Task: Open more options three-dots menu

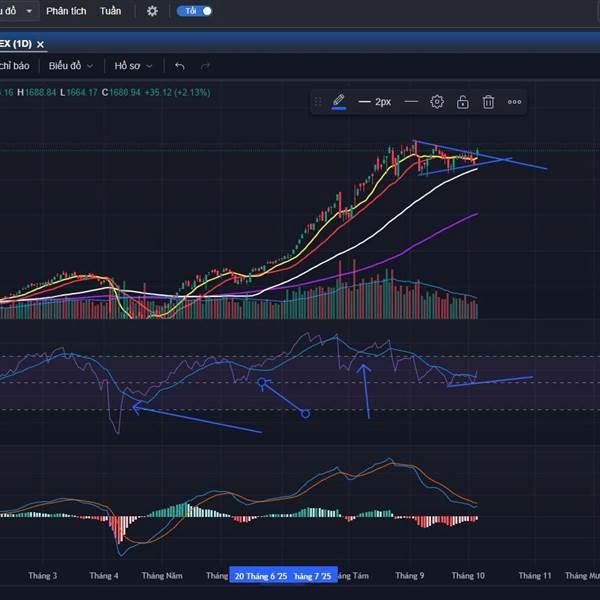Action: tap(514, 102)
